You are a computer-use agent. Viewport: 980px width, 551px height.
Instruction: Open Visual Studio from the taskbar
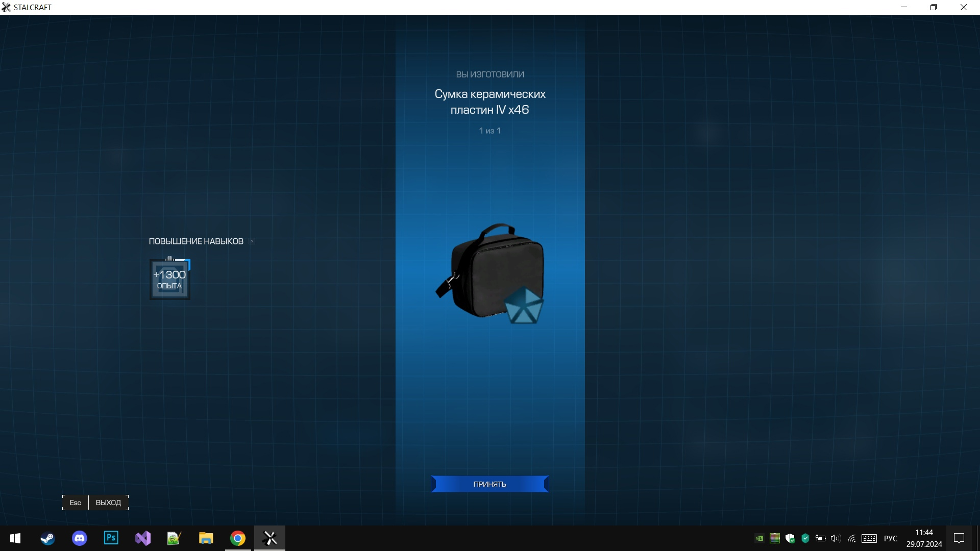click(x=143, y=538)
